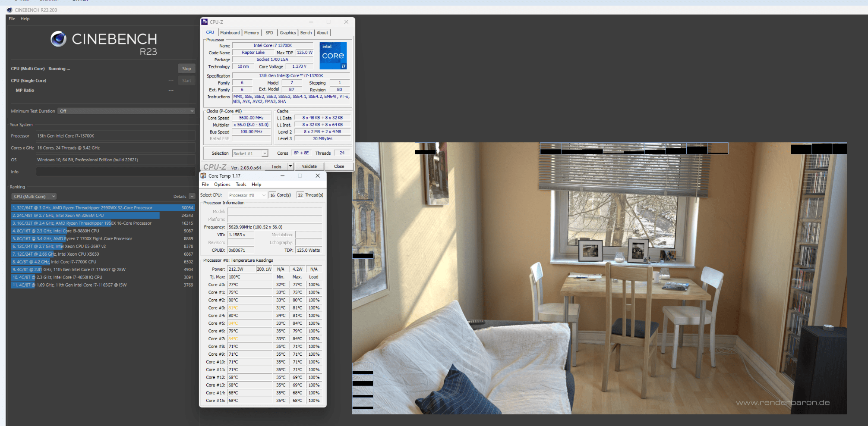Select the Threadripper 2990WX ranking entry
Viewport: 868px width, 426px height.
[102, 208]
